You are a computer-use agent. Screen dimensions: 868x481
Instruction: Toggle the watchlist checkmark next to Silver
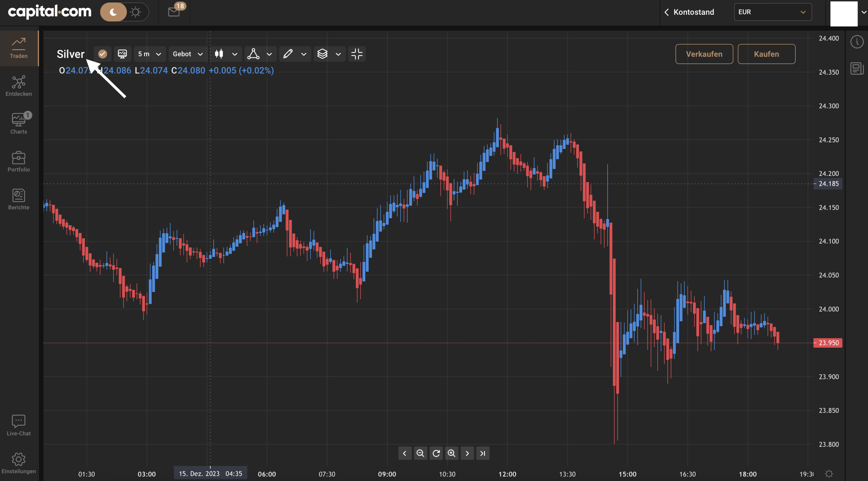click(x=102, y=54)
